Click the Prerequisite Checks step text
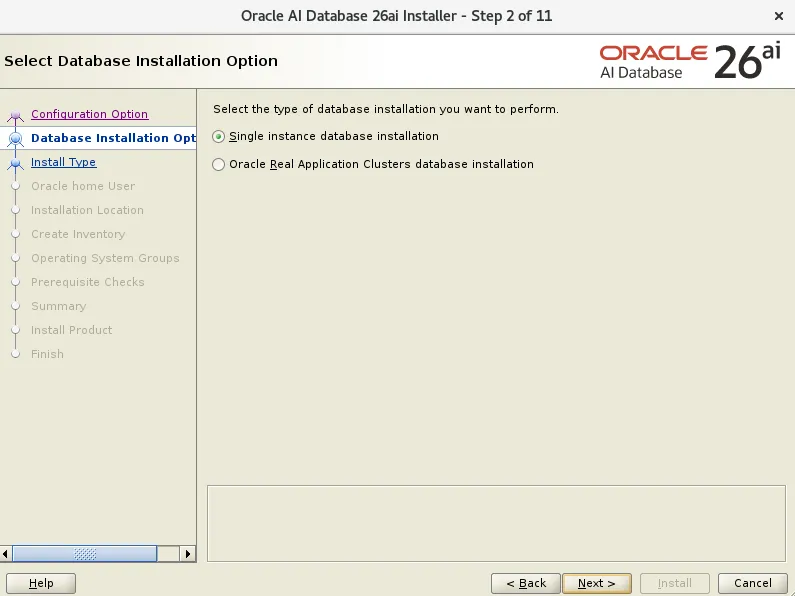Image resolution: width=795 pixels, height=596 pixels. pos(88,282)
